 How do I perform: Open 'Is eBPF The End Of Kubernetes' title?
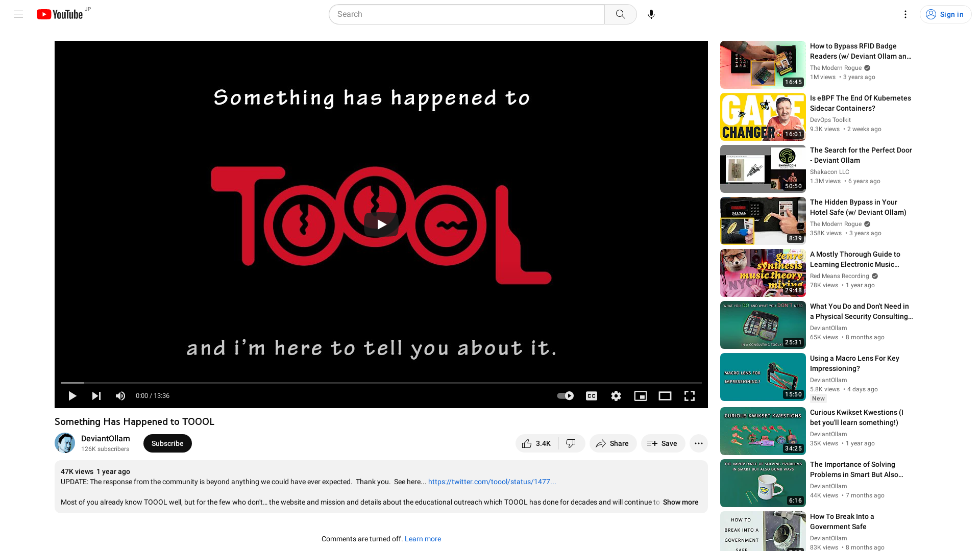click(861, 103)
